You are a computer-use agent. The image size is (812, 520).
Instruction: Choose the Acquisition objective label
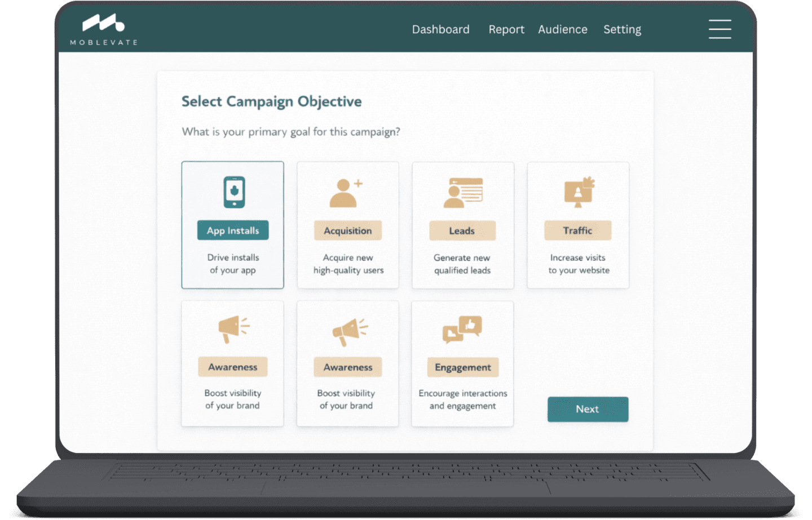[347, 230]
